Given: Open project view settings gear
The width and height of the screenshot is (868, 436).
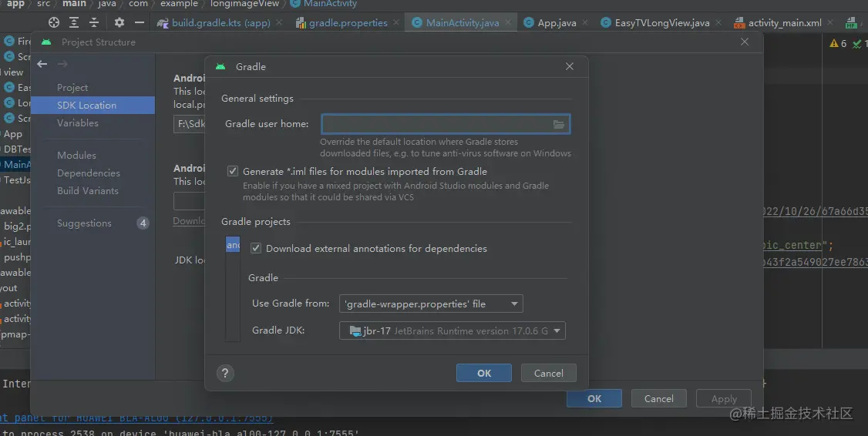Looking at the screenshot, I should tap(119, 22).
